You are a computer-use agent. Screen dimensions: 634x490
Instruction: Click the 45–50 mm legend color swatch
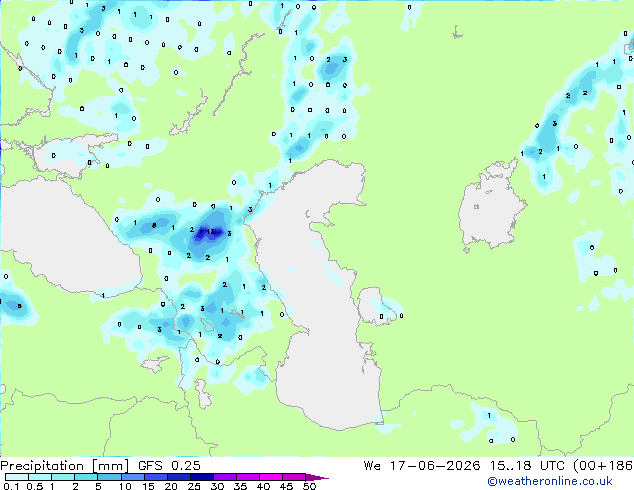(294, 477)
